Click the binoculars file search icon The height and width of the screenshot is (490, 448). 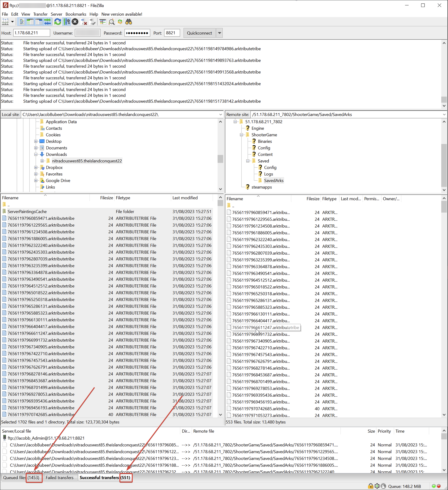pos(129,22)
